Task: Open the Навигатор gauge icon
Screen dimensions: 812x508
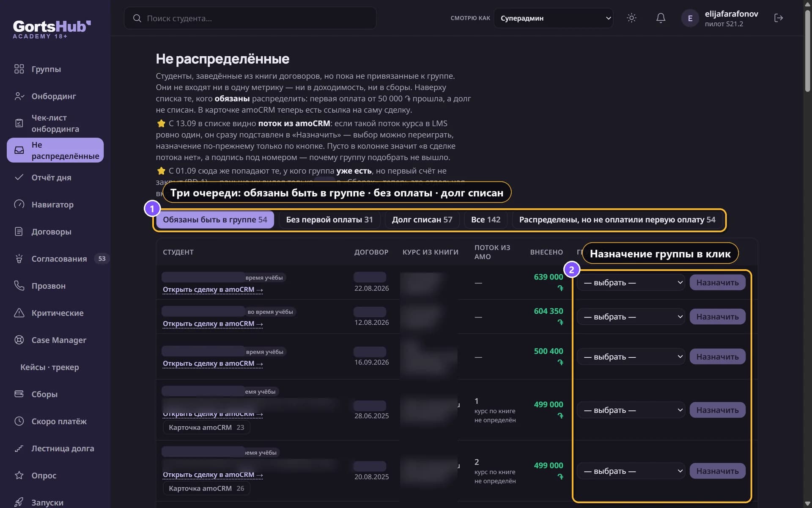Action: pyautogui.click(x=19, y=204)
